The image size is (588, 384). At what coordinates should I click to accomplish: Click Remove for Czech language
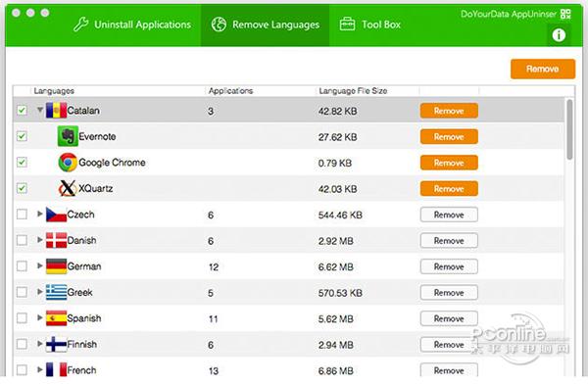[449, 215]
